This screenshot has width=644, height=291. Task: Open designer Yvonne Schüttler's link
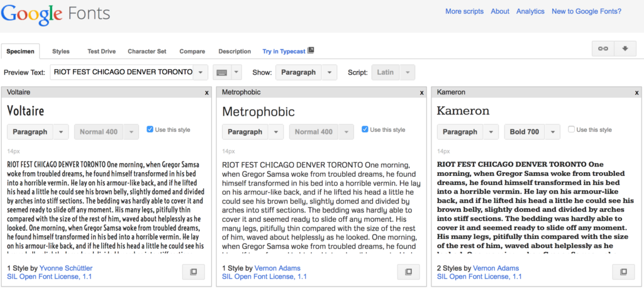[x=65, y=268]
